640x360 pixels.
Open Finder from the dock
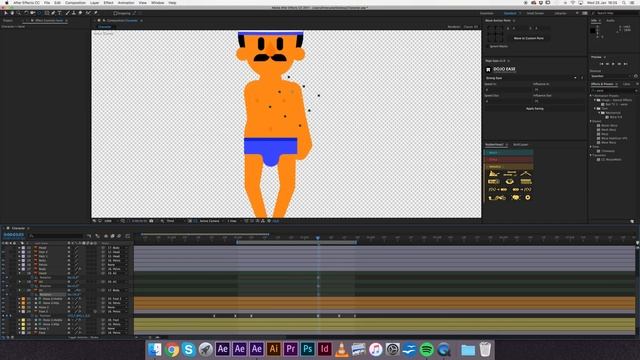155,349
